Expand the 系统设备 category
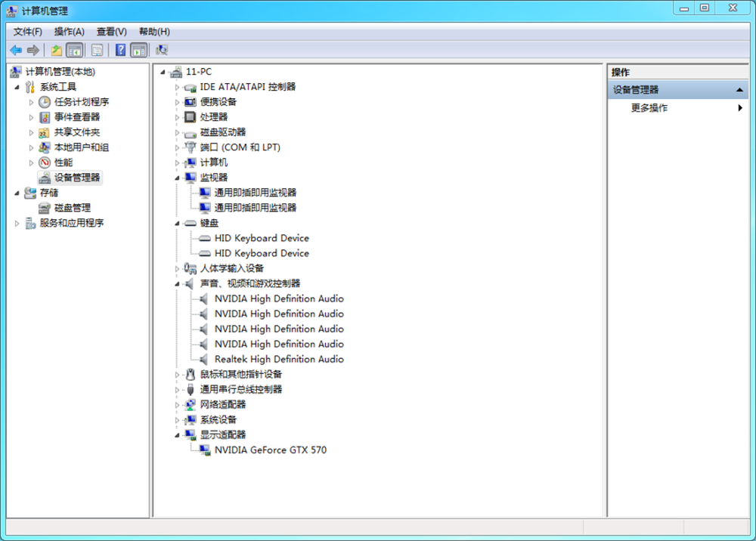756x541 pixels. click(177, 420)
